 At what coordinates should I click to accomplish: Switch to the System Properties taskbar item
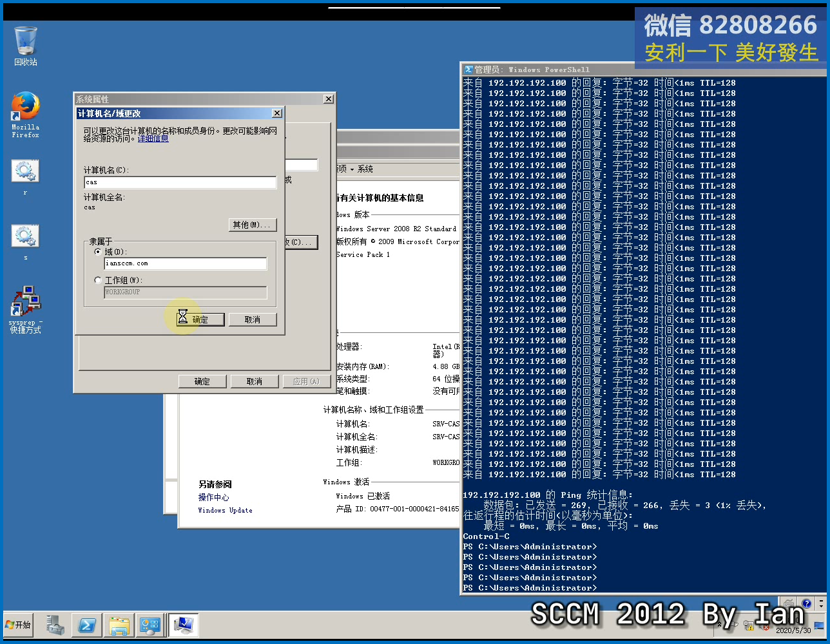click(x=184, y=625)
